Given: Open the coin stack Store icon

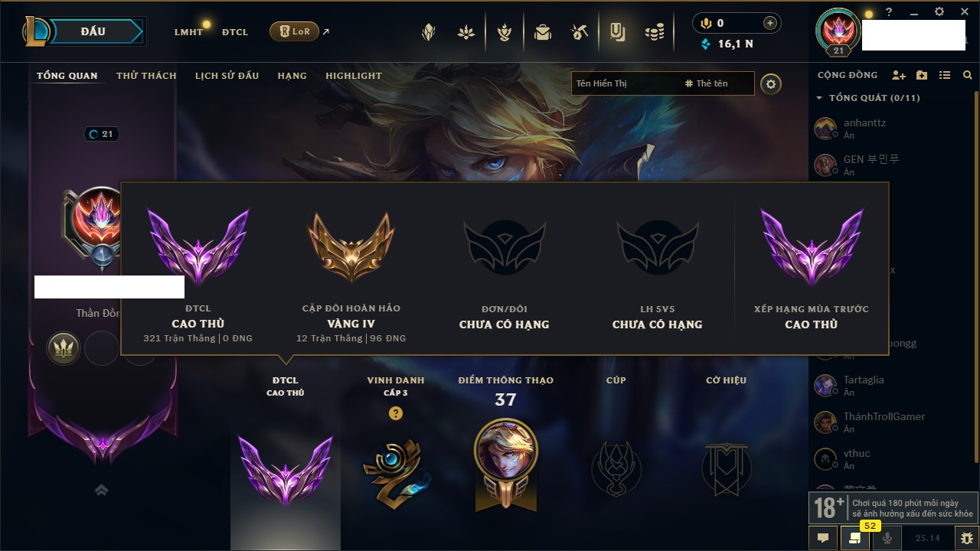Looking at the screenshot, I should [654, 32].
